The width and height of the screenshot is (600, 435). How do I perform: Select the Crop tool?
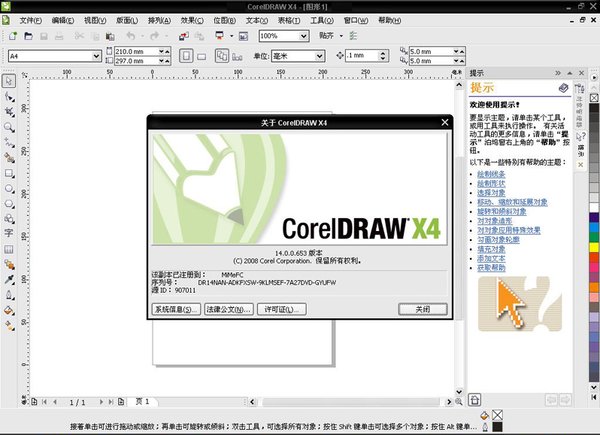click(x=9, y=112)
